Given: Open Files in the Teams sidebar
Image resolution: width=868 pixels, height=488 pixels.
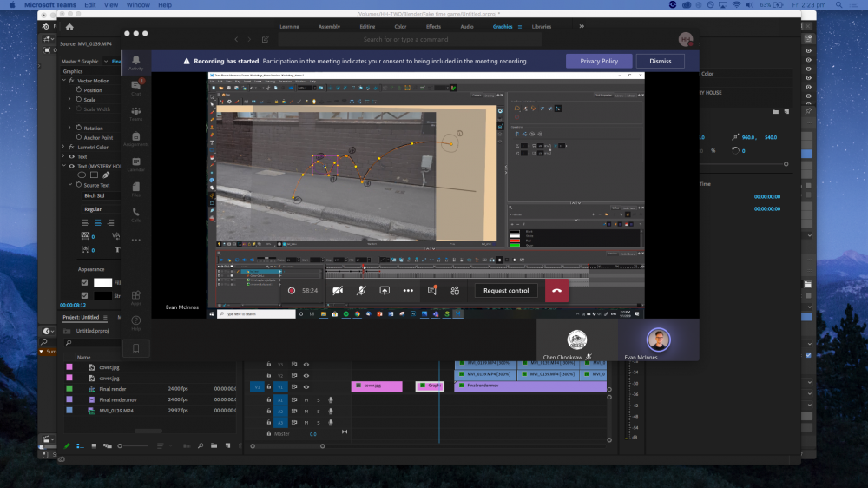Looking at the screenshot, I should pos(135,189).
